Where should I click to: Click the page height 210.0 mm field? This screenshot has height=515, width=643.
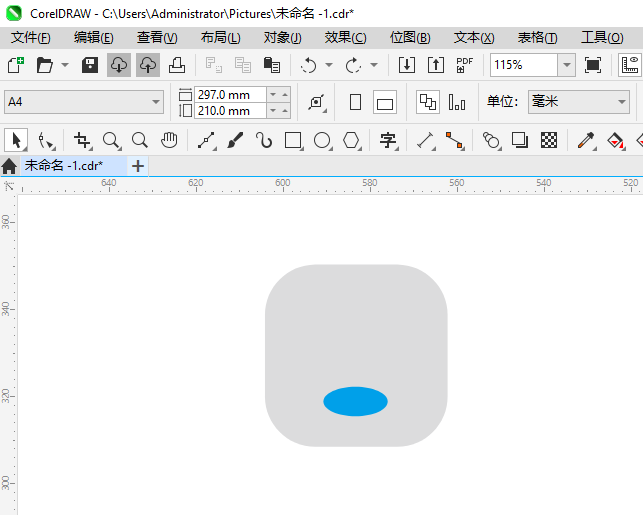[230, 111]
